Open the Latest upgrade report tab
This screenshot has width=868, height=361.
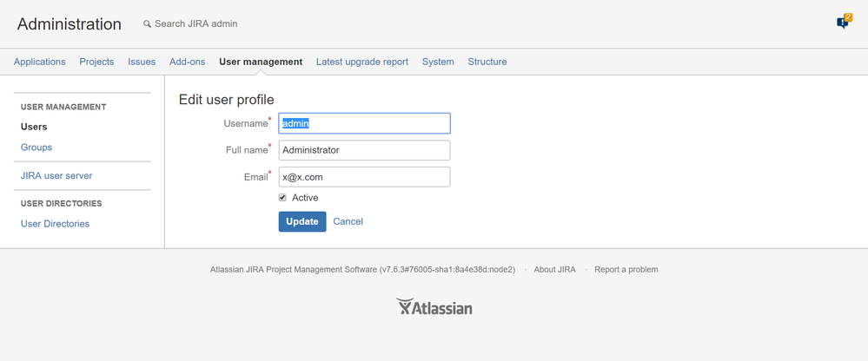(x=362, y=62)
